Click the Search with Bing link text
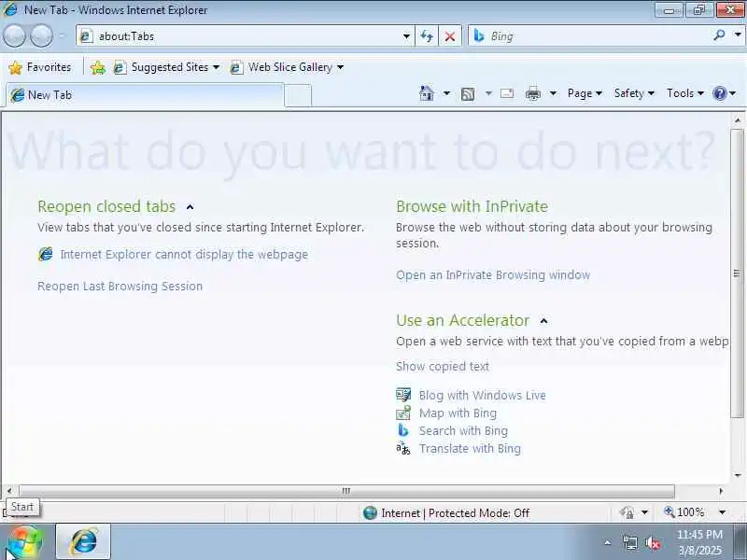 [463, 431]
